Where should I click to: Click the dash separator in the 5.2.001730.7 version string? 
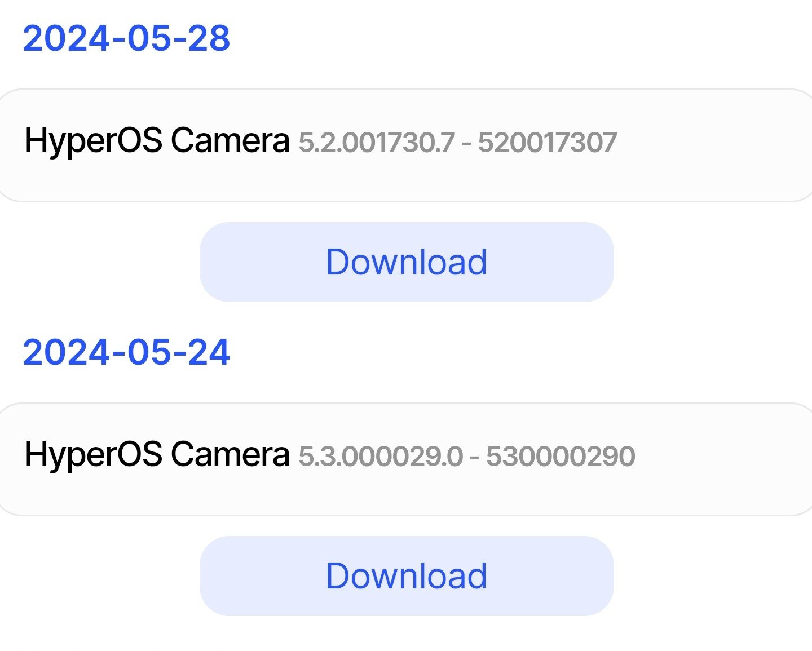click(x=466, y=143)
